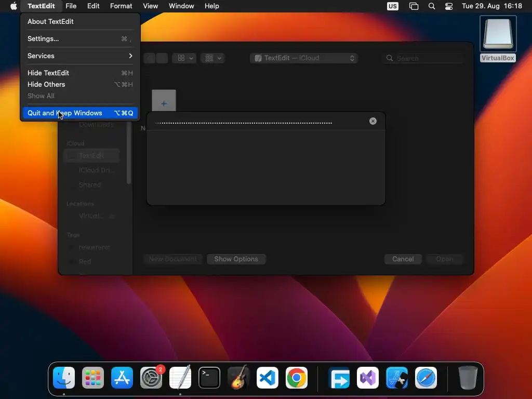Open the Trash from the Dock
The width and height of the screenshot is (532, 399).
(468, 378)
